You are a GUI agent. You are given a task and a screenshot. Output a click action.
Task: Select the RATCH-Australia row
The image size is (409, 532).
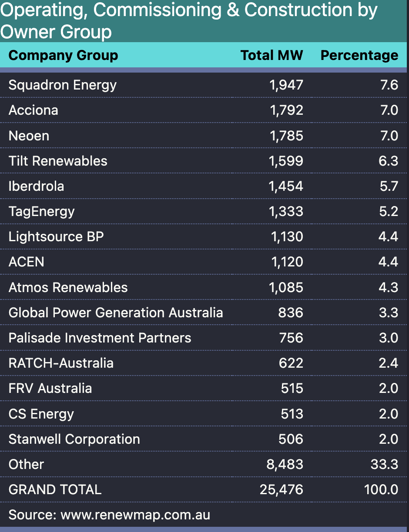click(x=61, y=363)
